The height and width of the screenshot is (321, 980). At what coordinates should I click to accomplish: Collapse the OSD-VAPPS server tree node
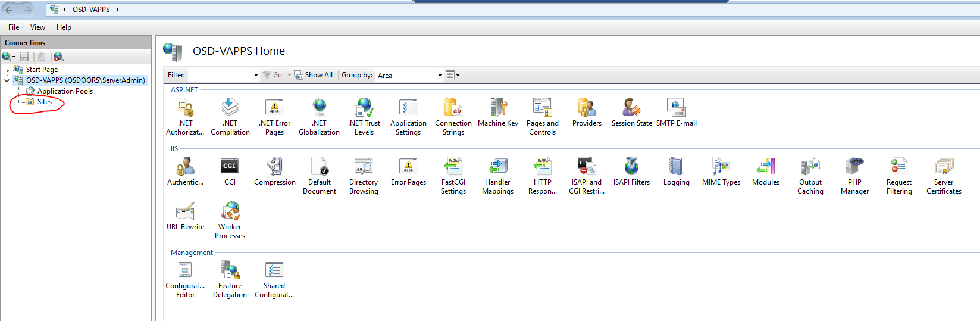coord(7,80)
